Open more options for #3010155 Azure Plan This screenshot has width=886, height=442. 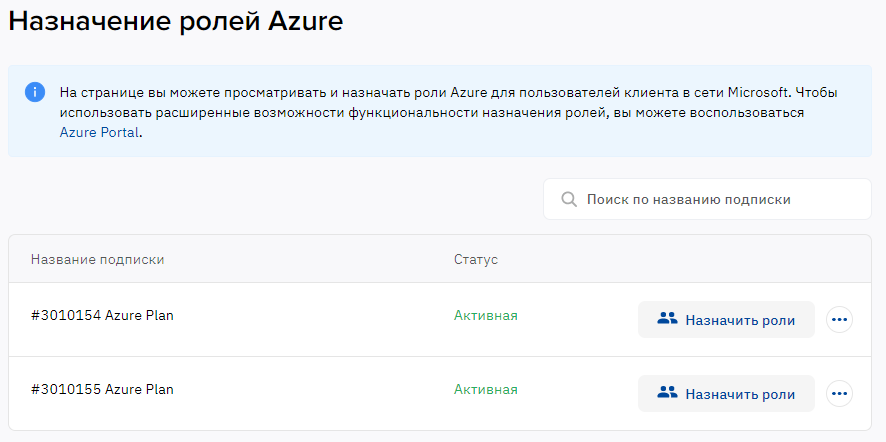839,393
